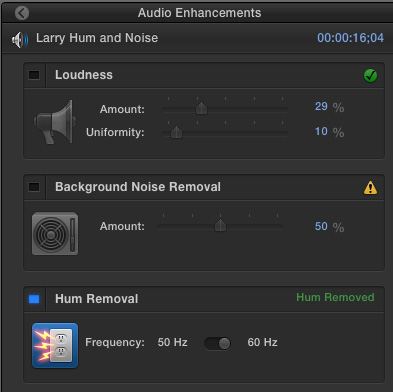The width and height of the screenshot is (393, 392).
Task: Click the 00:00:16;04 timecode
Action: click(350, 38)
